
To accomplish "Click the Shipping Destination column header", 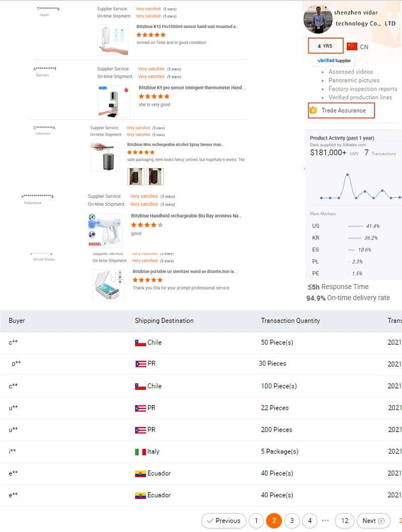I will coord(164,321).
